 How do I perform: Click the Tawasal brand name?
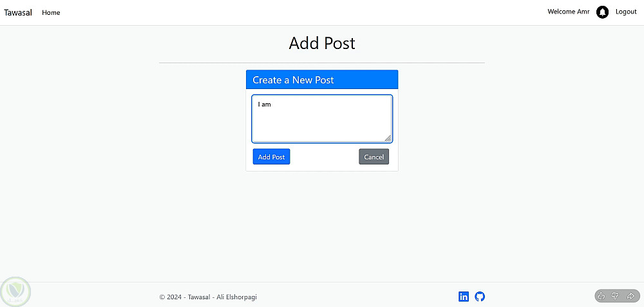click(x=18, y=13)
